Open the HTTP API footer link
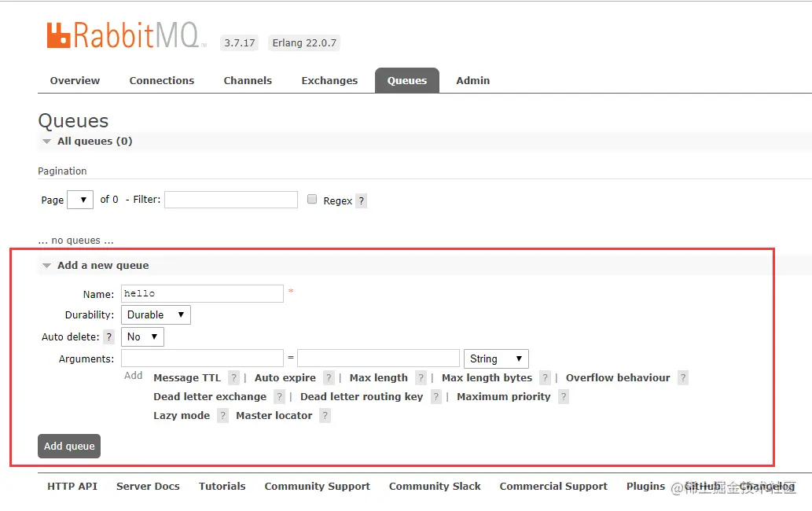 [72, 487]
